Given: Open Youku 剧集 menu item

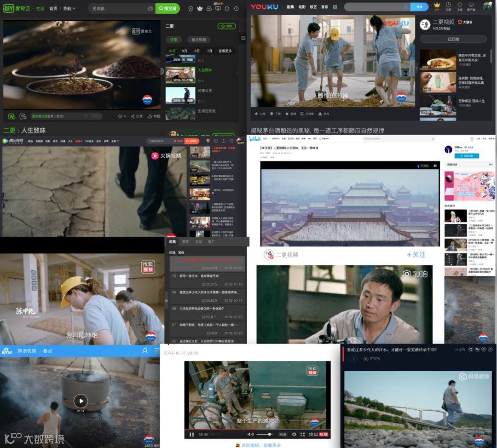Looking at the screenshot, I should 290,7.
